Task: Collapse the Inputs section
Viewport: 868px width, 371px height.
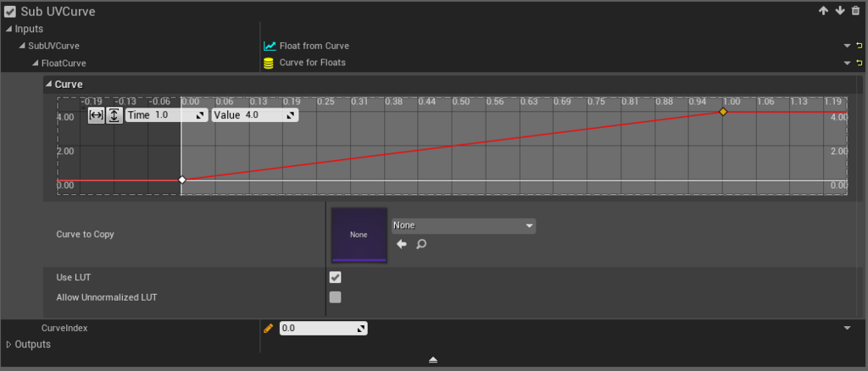Action: 8,30
